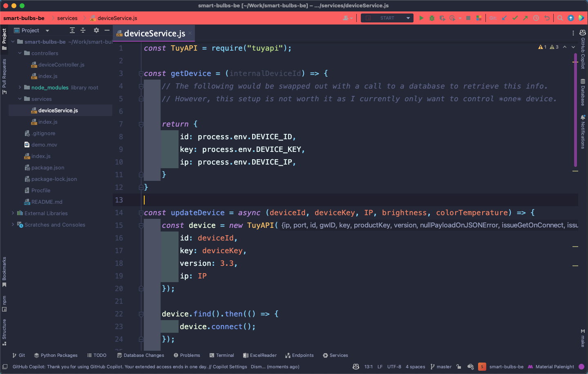Click warnings indicator showing 1 and 3
This screenshot has height=374, width=588.
click(548, 47)
